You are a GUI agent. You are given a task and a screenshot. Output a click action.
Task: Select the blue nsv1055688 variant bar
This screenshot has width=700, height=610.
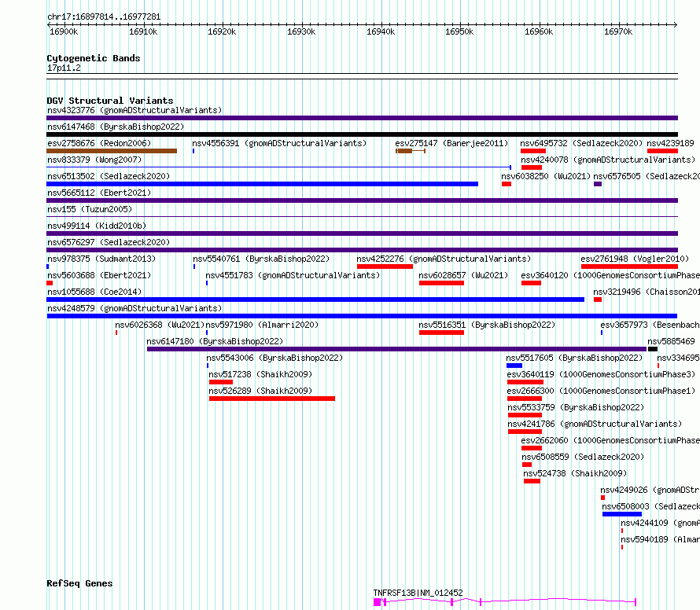point(315,299)
